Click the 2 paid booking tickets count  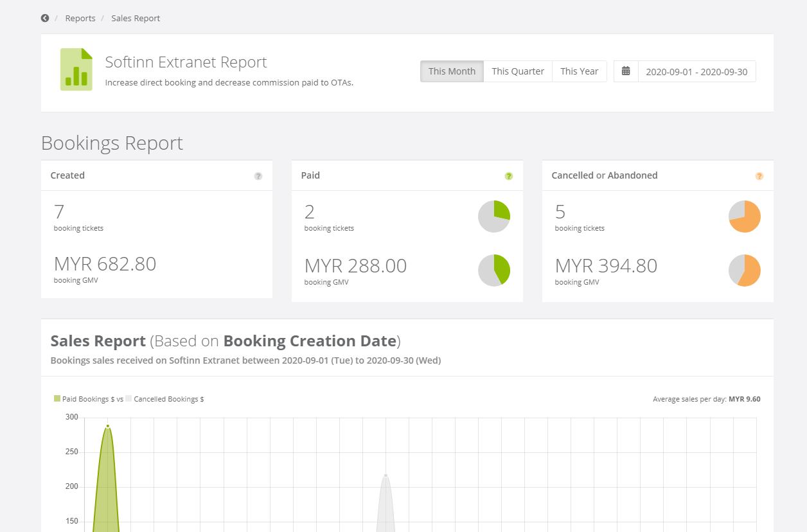[x=310, y=211]
